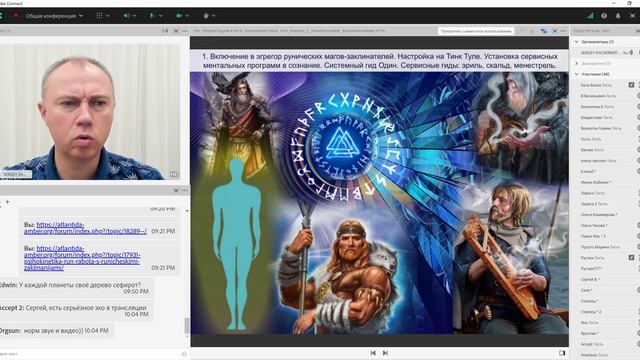Expand the pods grid dropdown arrow
Image resolution: width=640 pixels, height=360 pixels.
(108, 16)
